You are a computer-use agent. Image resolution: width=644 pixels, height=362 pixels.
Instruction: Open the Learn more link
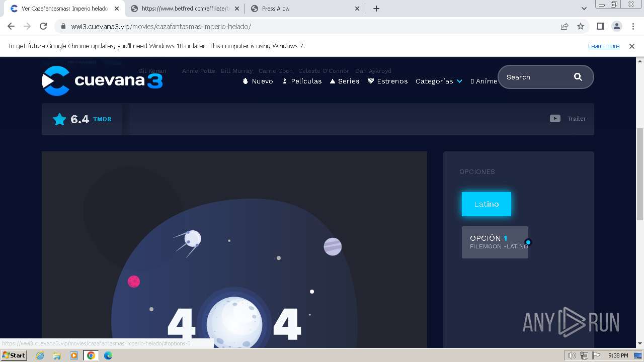604,46
